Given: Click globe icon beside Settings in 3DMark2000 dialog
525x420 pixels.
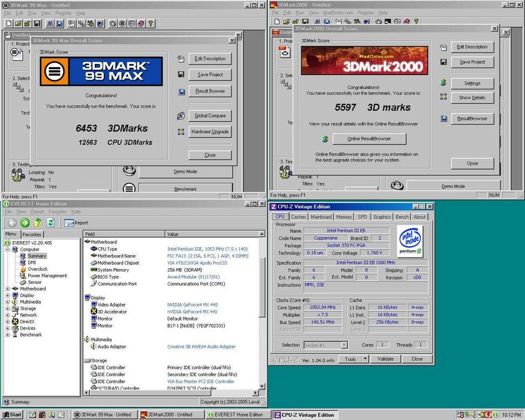Looking at the screenshot, I should point(443,82).
